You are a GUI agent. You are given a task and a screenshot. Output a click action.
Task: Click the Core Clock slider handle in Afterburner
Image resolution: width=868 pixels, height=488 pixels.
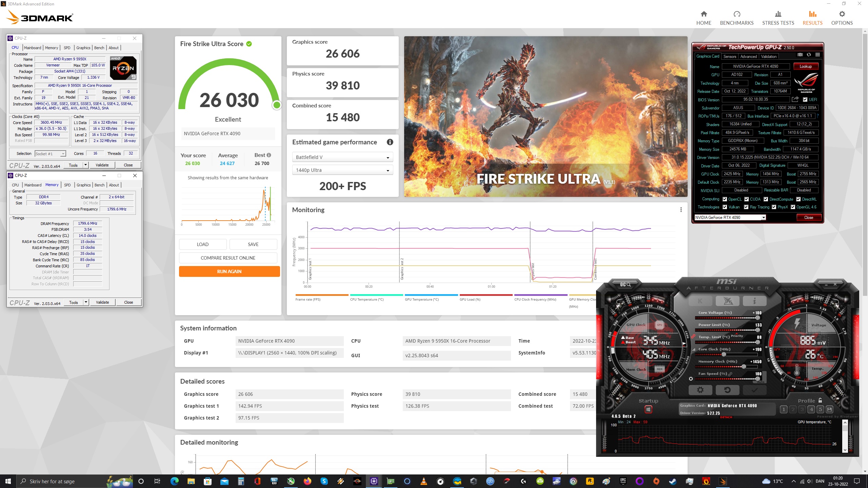pyautogui.click(x=724, y=354)
